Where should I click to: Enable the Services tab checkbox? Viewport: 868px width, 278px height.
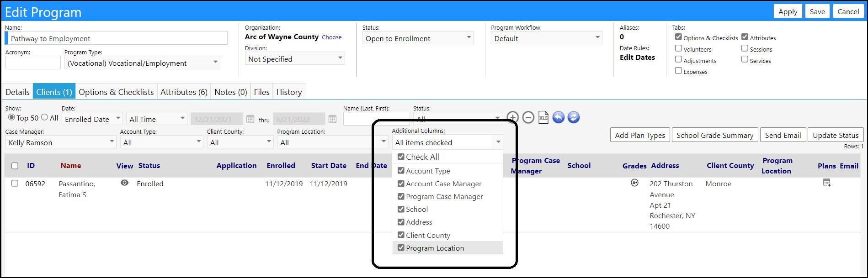(x=745, y=59)
